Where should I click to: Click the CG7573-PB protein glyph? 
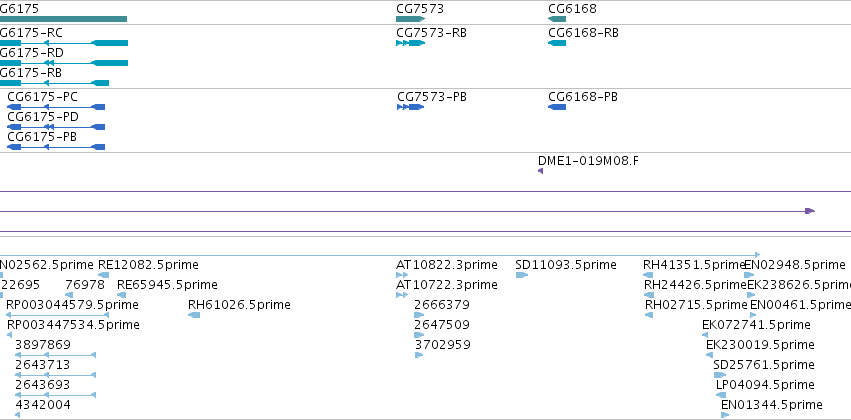[x=410, y=107]
